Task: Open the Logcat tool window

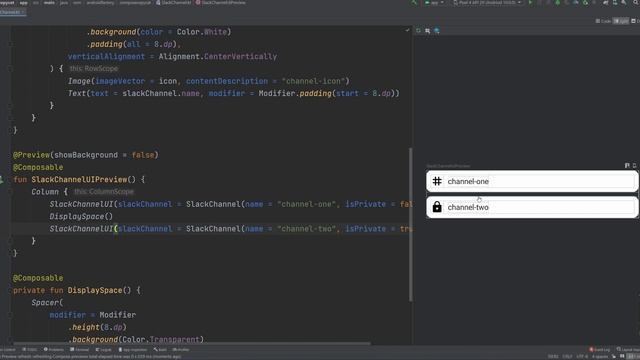Action: (x=104, y=350)
